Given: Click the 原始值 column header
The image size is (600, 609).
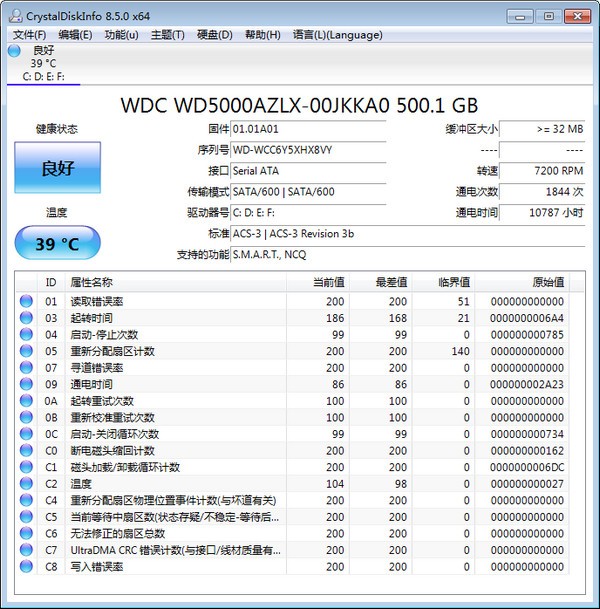Looking at the screenshot, I should click(546, 282).
